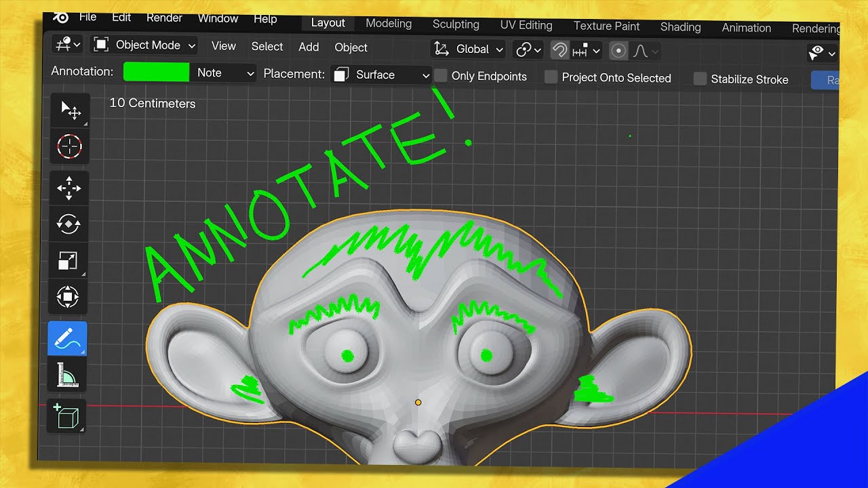
Task: Switch to the UV Editing workspace tab
Action: [x=526, y=25]
